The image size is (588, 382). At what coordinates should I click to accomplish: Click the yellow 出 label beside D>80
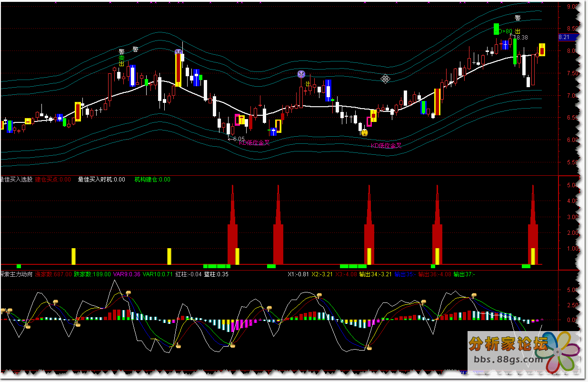(x=518, y=31)
